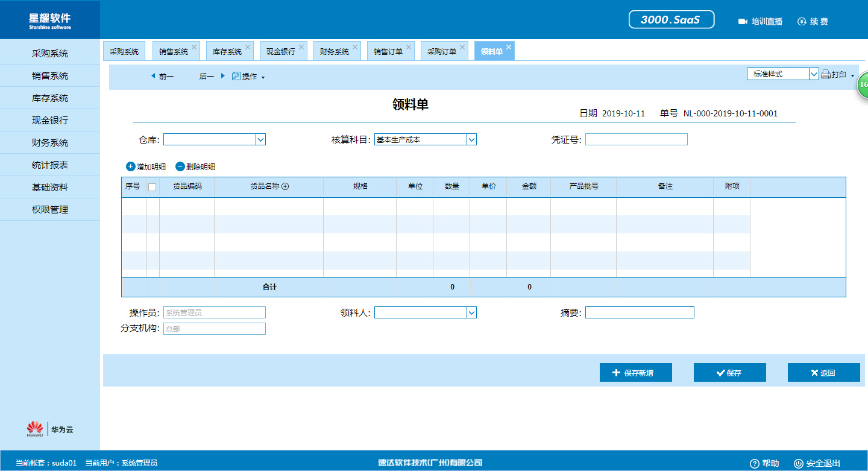The image size is (868, 471).
Task: Click the 数量 column header
Action: coord(452,186)
